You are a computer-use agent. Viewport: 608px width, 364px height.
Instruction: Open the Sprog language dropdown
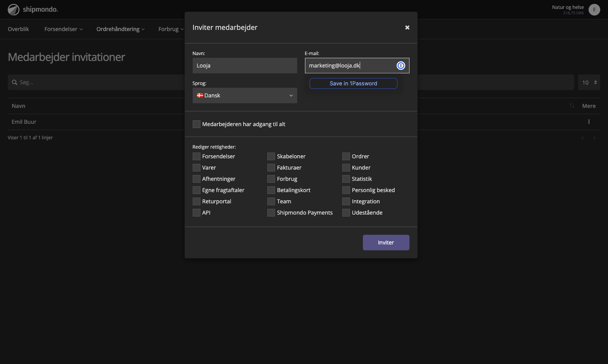point(245,95)
